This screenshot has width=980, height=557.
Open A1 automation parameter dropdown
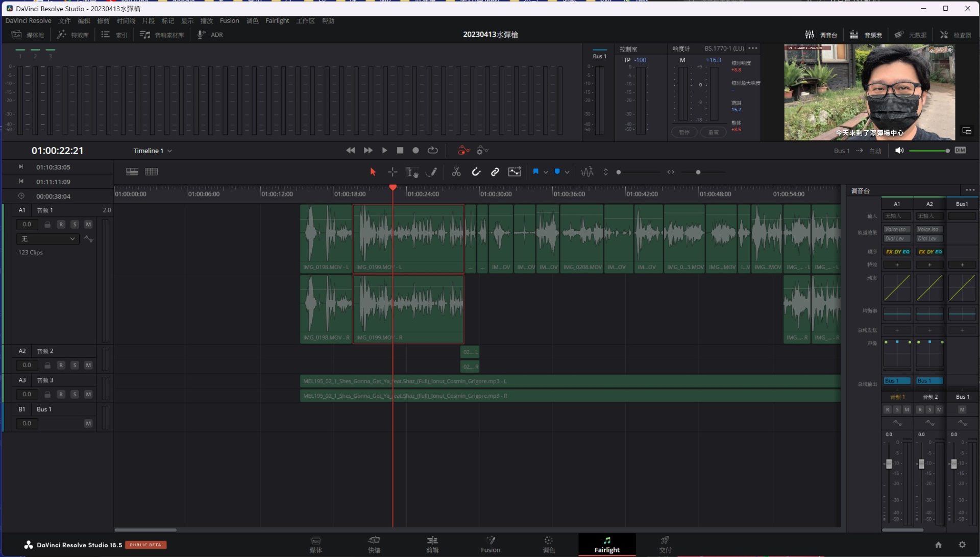[48, 239]
